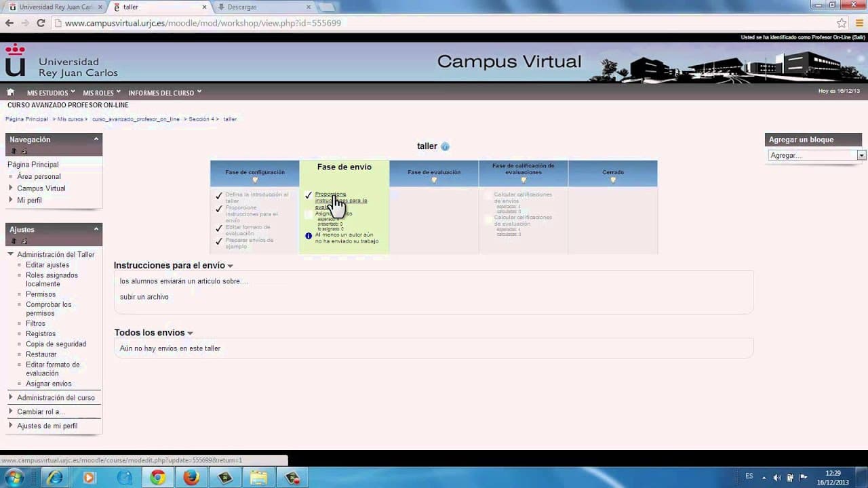The height and width of the screenshot is (488, 868).
Task: Click dock icon in Navegación block header
Action: (x=24, y=150)
